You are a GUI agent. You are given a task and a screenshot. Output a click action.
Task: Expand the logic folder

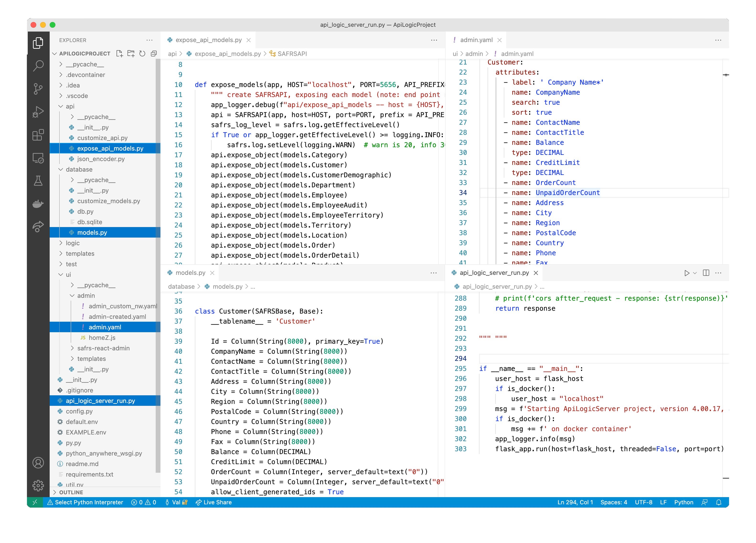(73, 243)
